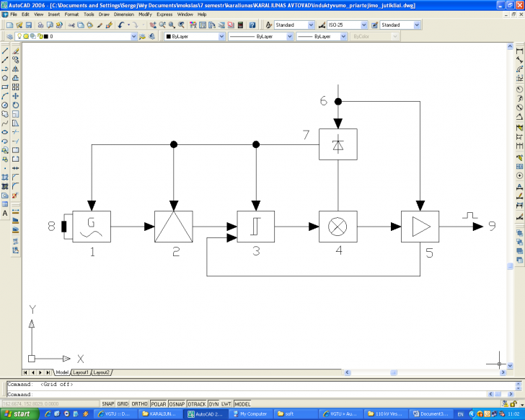Toggle POLAR tracking in status bar

(x=159, y=404)
